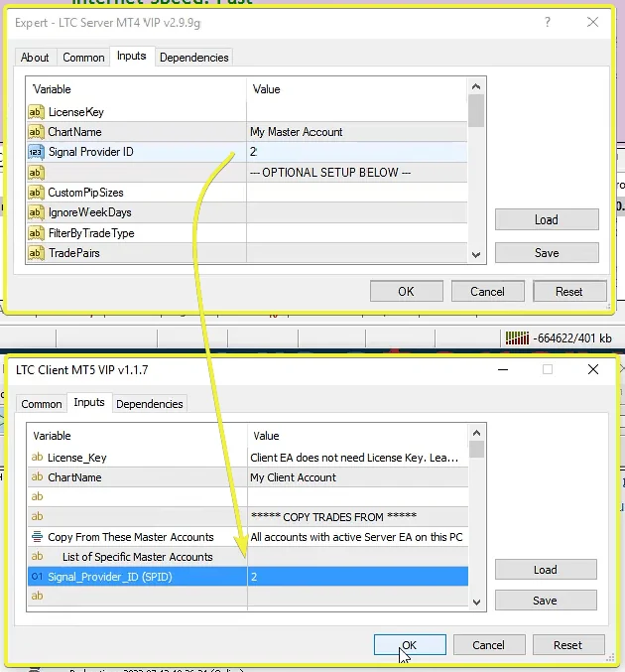Image resolution: width=625 pixels, height=672 pixels.
Task: Click the ab icon beside TradePairs
Action: 36,253
